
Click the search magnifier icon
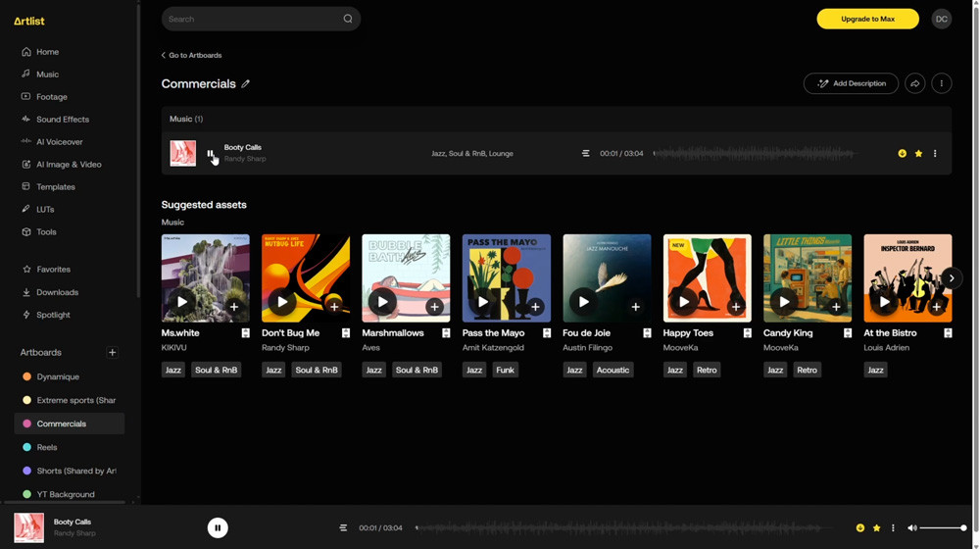pos(348,19)
